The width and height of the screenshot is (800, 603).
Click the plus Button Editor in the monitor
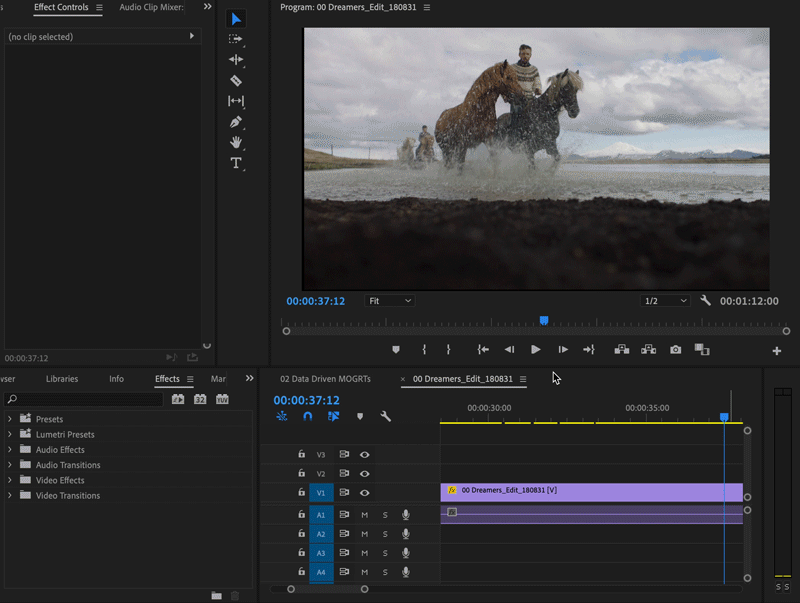pyautogui.click(x=777, y=351)
